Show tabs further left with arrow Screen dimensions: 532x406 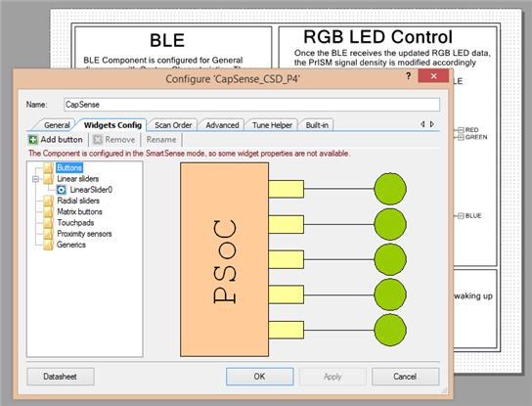(x=422, y=124)
